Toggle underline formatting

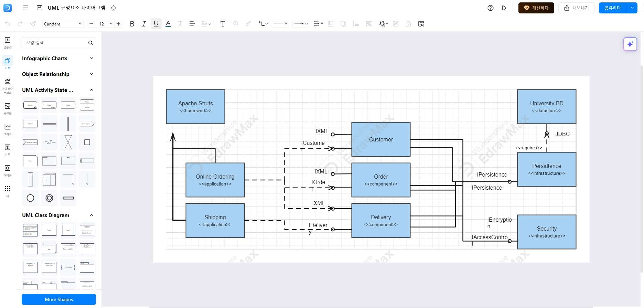[156, 24]
